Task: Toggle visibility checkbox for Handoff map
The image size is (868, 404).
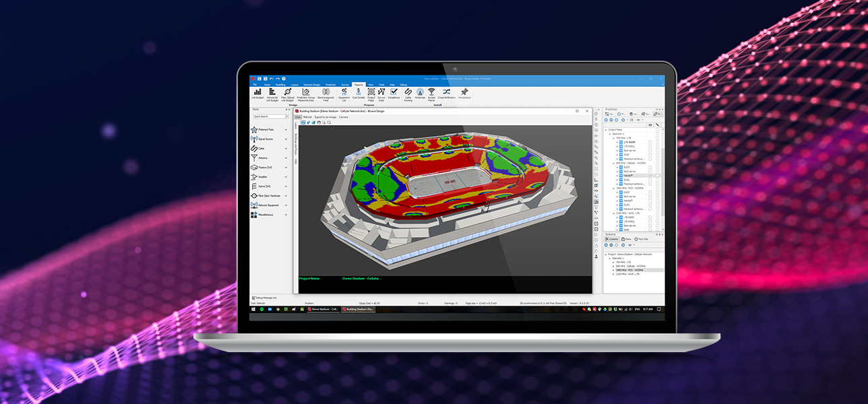Action: click(x=650, y=175)
